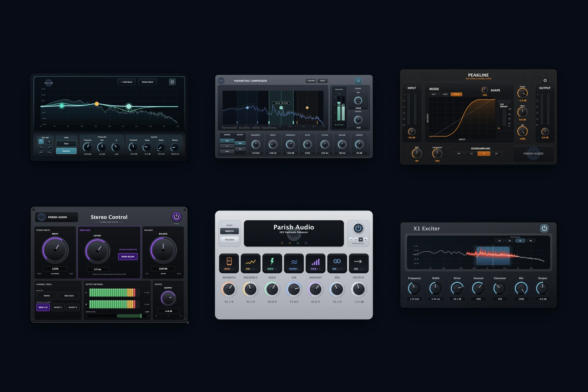Viewport: 588px width, 392px height.
Task: Select Punch mode in Peakline
Action: 457,94
